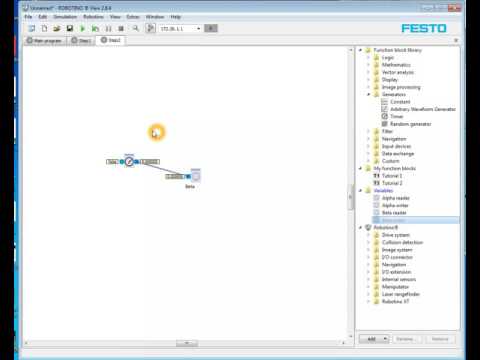Click the Image system folder icon
480x360 pixels.
376,250
